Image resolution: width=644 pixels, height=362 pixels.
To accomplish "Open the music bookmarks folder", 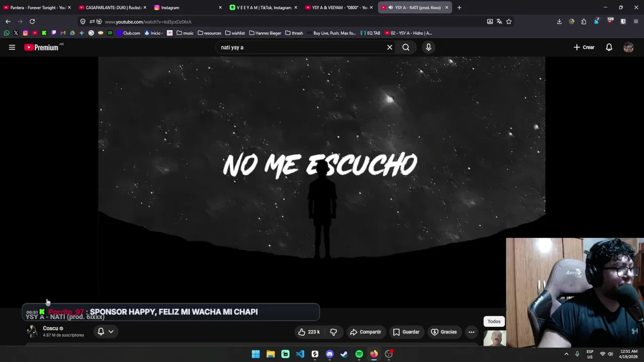I will [x=185, y=33].
